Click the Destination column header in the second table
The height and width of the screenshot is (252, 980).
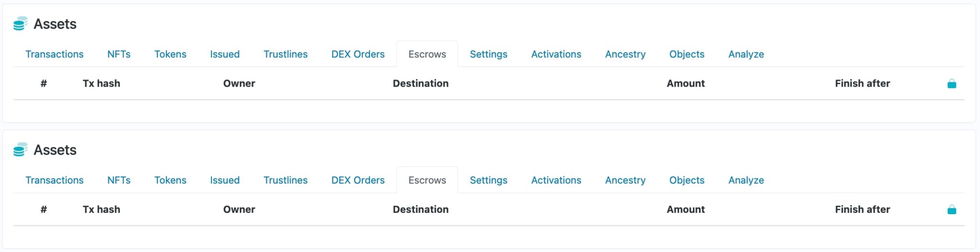(421, 209)
